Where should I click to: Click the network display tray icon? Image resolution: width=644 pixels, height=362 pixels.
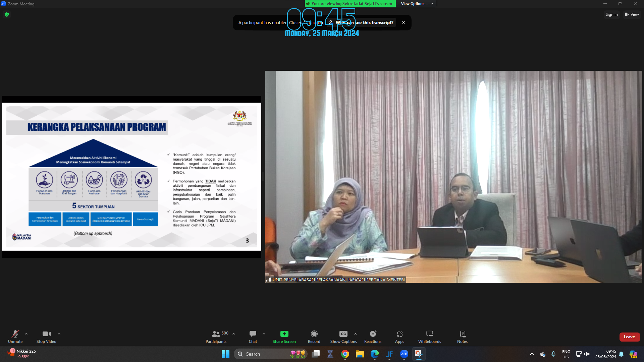pos(579,354)
